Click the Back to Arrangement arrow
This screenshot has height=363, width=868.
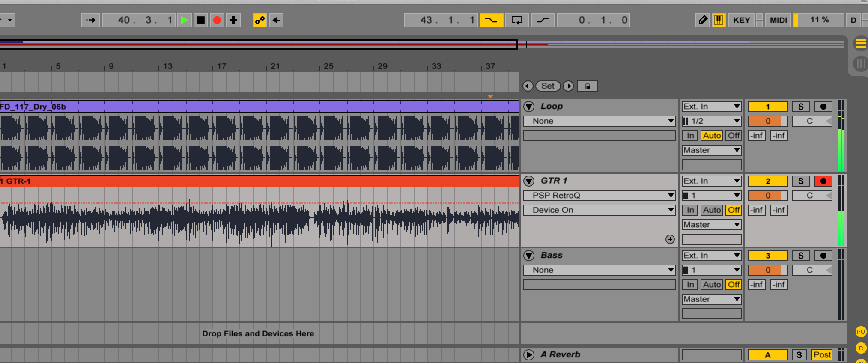point(276,20)
